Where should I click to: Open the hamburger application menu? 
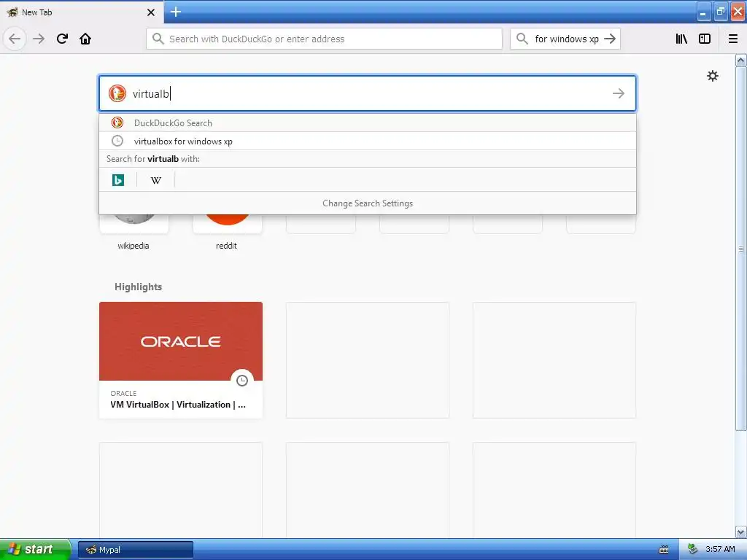[733, 39]
